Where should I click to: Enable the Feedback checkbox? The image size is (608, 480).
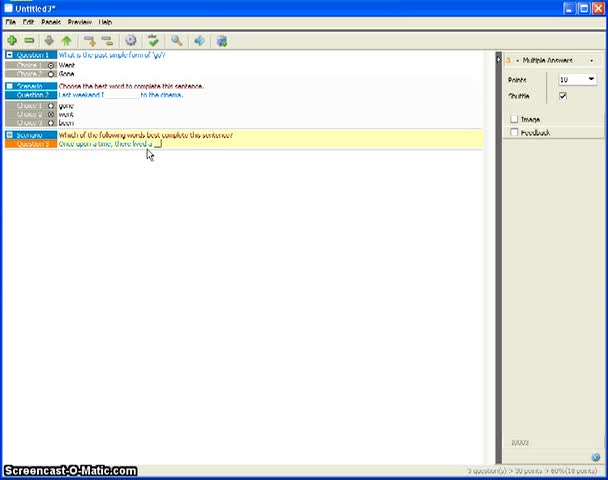(x=514, y=132)
